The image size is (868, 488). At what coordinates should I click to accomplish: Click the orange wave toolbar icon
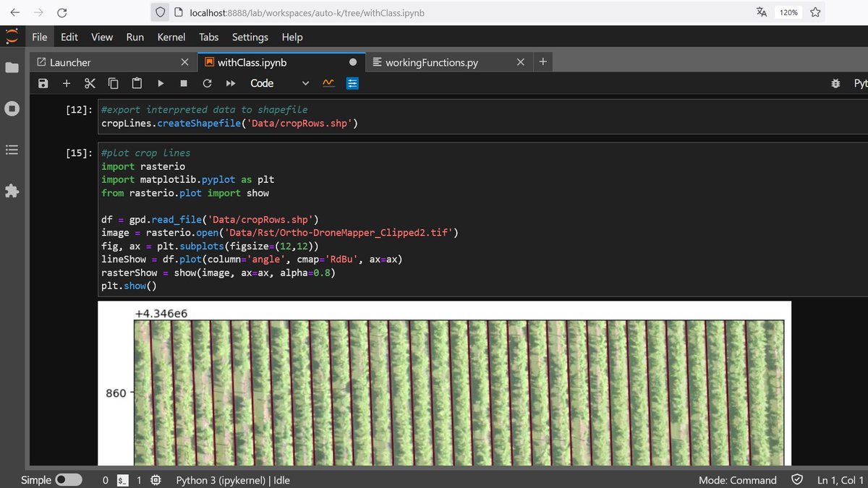click(x=328, y=83)
